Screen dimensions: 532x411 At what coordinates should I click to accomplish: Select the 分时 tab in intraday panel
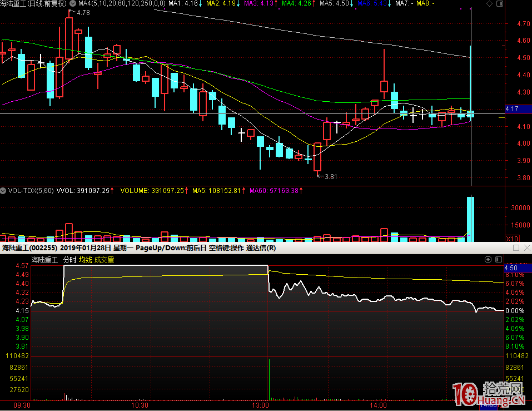click(69, 260)
